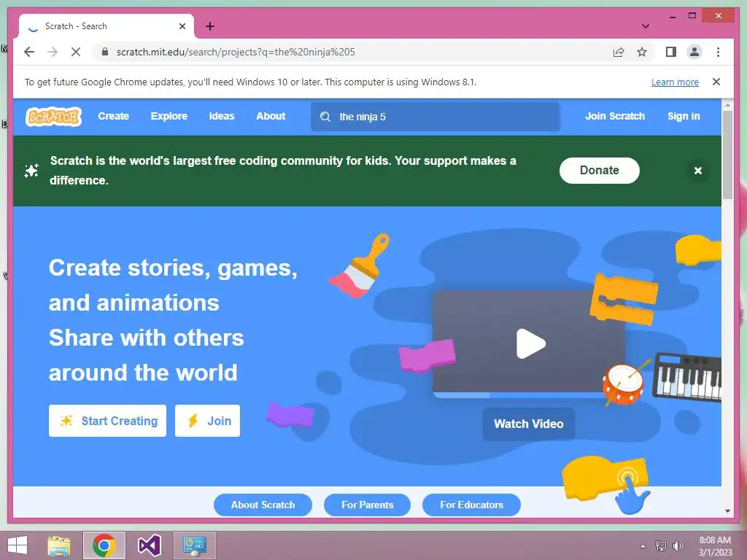This screenshot has width=747, height=560.
Task: Open the Windows Start button
Action: [x=18, y=545]
